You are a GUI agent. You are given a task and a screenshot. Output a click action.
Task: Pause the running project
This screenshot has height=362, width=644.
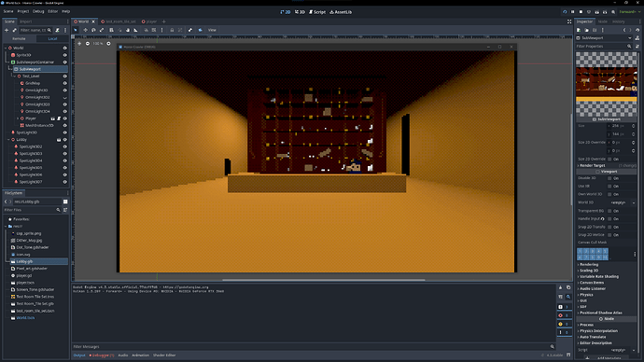[x=572, y=12]
